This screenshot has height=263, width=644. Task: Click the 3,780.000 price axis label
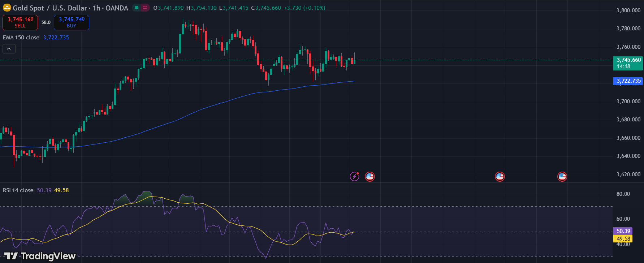[x=628, y=29]
